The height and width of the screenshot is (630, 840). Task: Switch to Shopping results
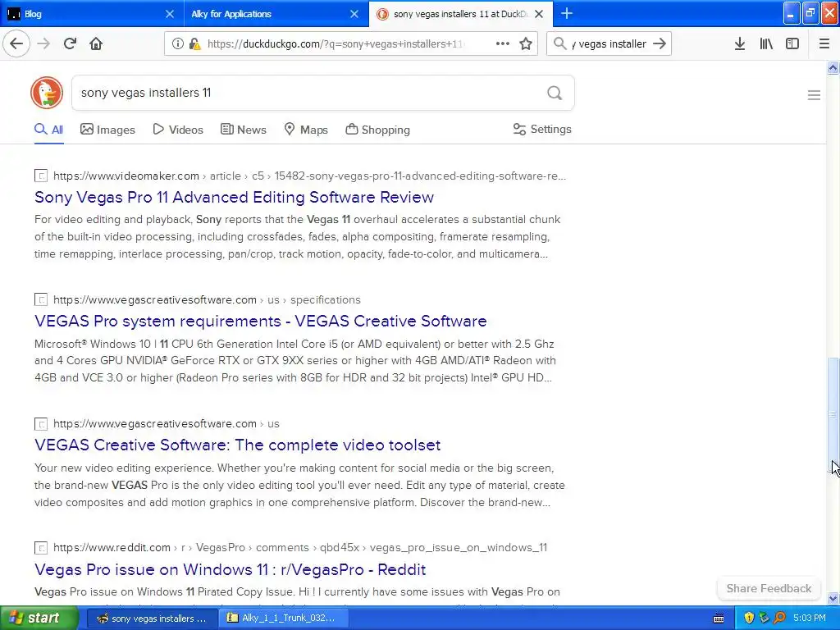click(377, 130)
